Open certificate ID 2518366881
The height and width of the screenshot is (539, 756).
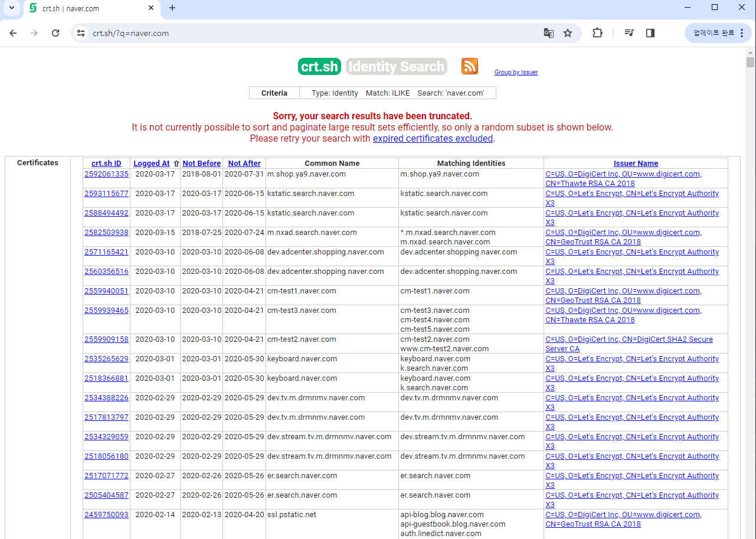(x=106, y=378)
